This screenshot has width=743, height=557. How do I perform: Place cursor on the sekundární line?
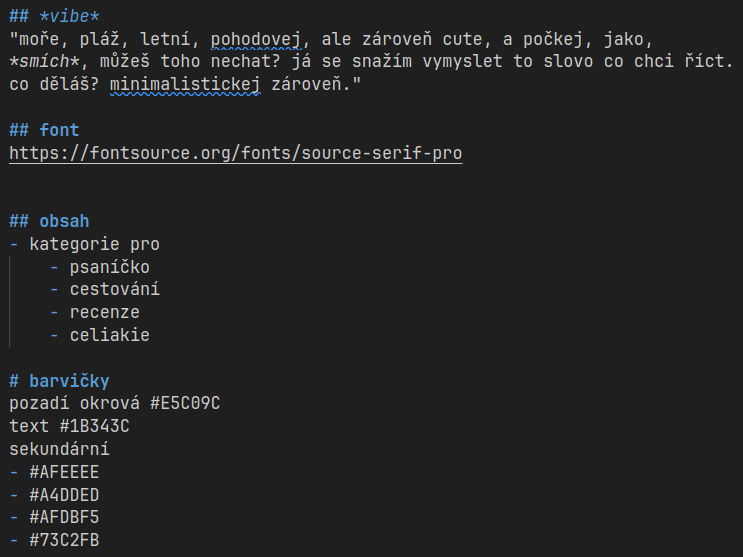tap(60, 450)
